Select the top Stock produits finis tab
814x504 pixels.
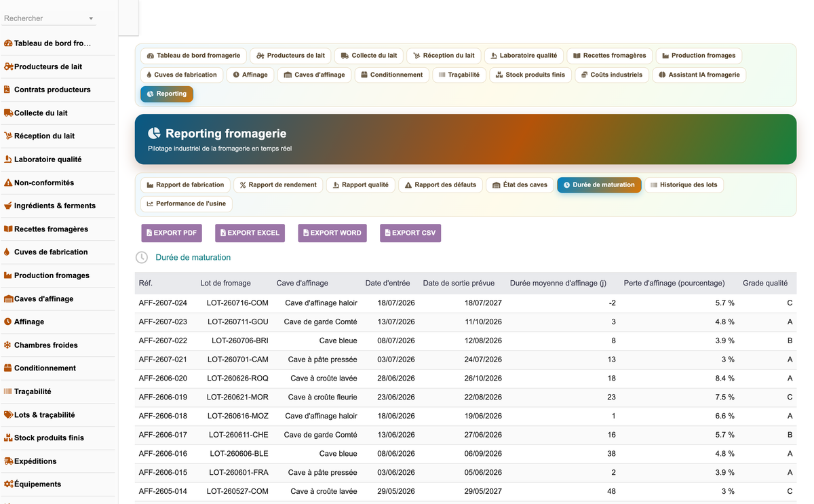click(x=530, y=75)
